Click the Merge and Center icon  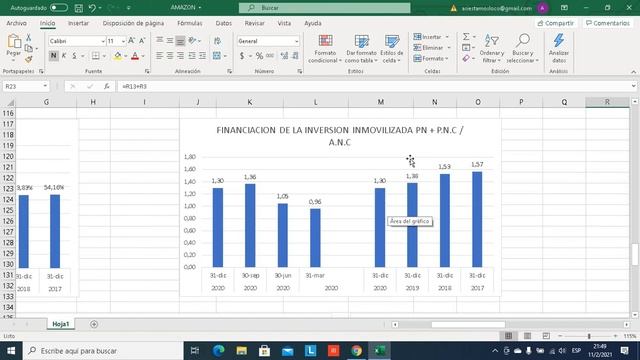(217, 56)
